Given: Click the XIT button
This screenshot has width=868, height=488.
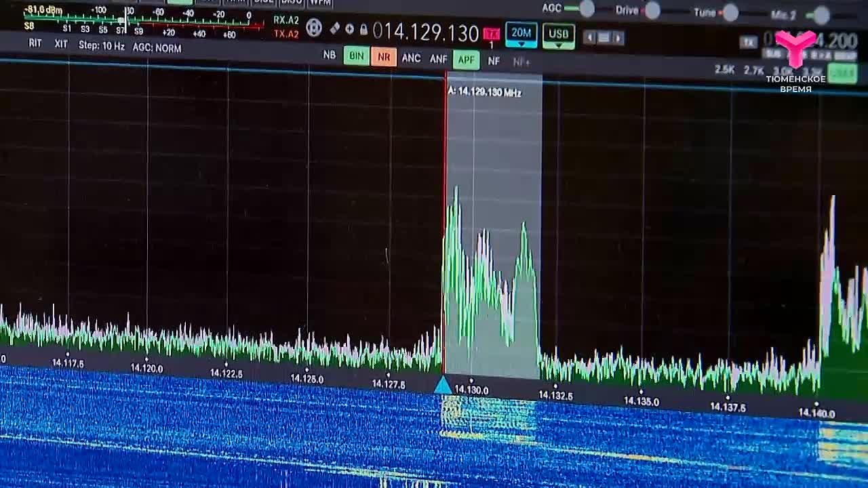Looking at the screenshot, I should pos(61,44).
